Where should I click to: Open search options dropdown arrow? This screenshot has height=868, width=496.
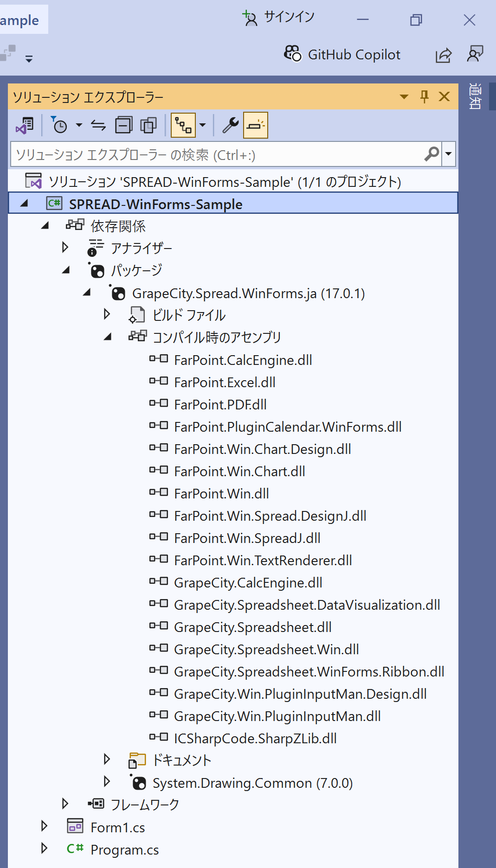[448, 154]
